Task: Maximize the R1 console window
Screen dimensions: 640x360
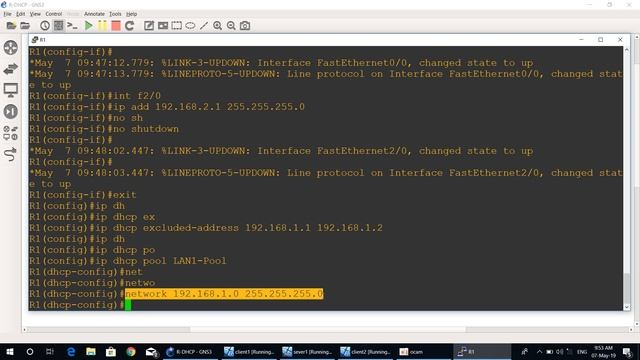Action: coord(600,40)
